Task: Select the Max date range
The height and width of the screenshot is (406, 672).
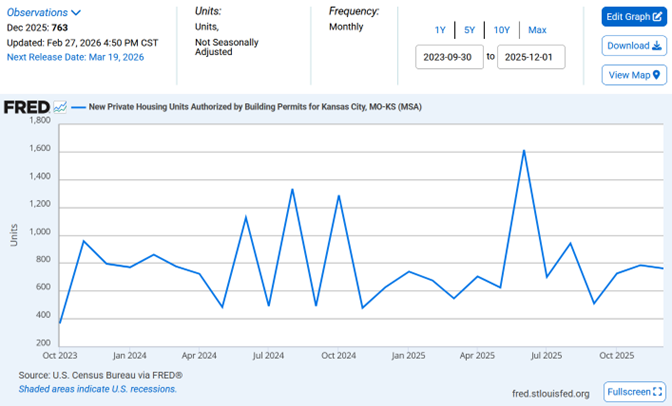Action: 537,30
